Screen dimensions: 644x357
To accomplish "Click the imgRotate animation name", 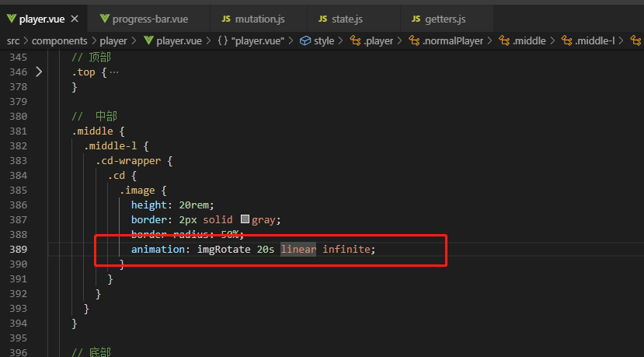I will (224, 249).
